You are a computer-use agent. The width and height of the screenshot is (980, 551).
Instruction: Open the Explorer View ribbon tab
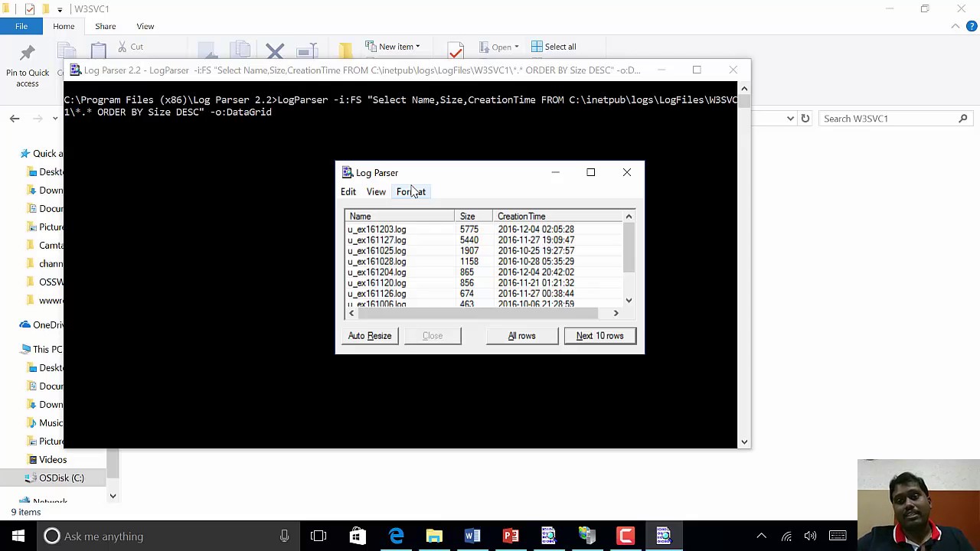click(x=145, y=27)
